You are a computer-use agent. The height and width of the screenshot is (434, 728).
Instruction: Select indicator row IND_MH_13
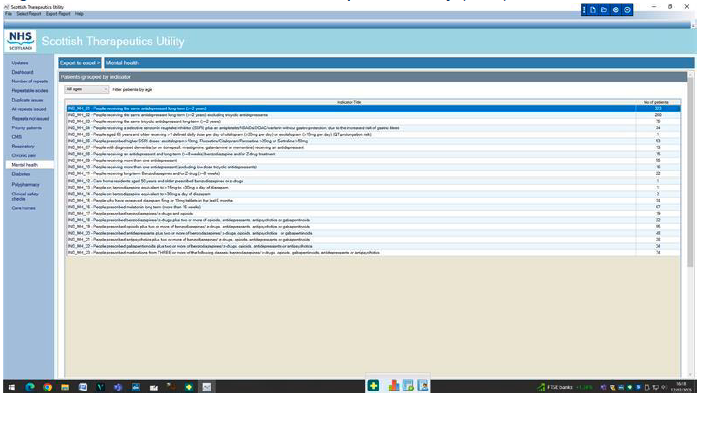[x=373, y=188]
